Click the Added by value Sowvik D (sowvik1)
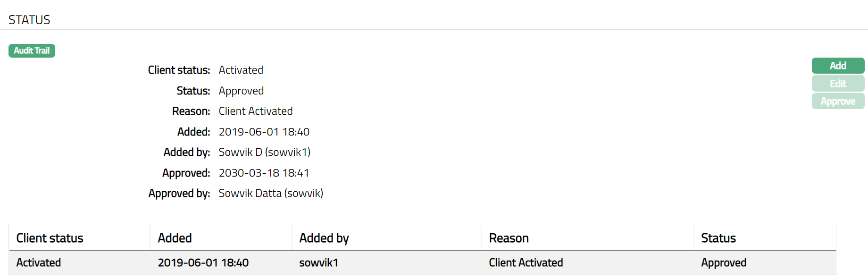 tap(264, 152)
